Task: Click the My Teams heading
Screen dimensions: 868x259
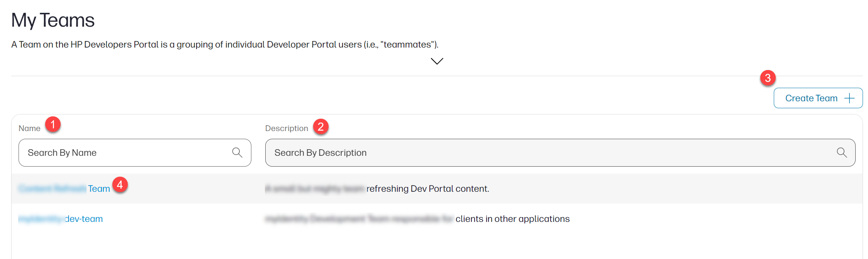Action: tap(53, 20)
